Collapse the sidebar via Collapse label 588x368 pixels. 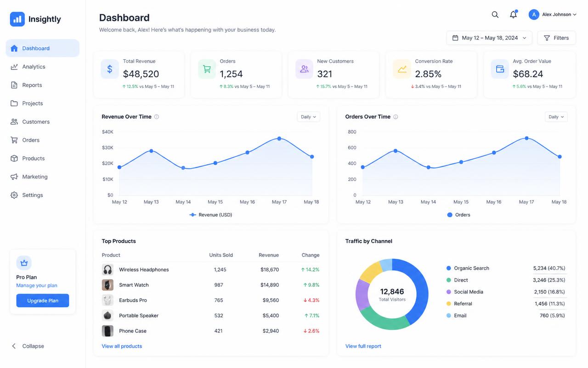[x=33, y=346]
